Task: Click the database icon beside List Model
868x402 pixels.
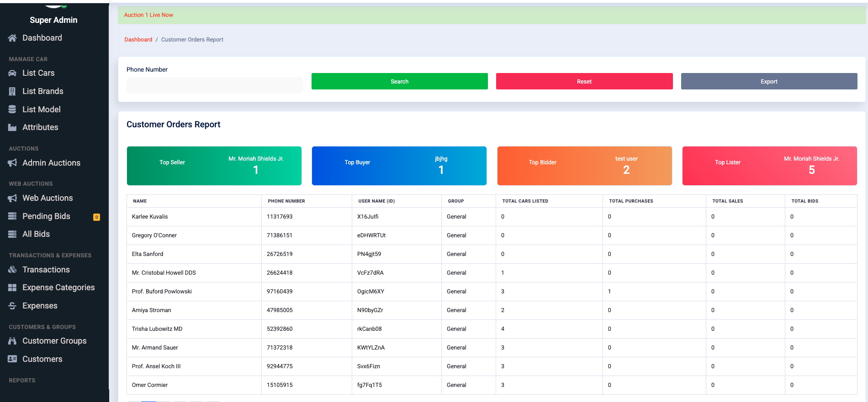Action: pos(12,110)
